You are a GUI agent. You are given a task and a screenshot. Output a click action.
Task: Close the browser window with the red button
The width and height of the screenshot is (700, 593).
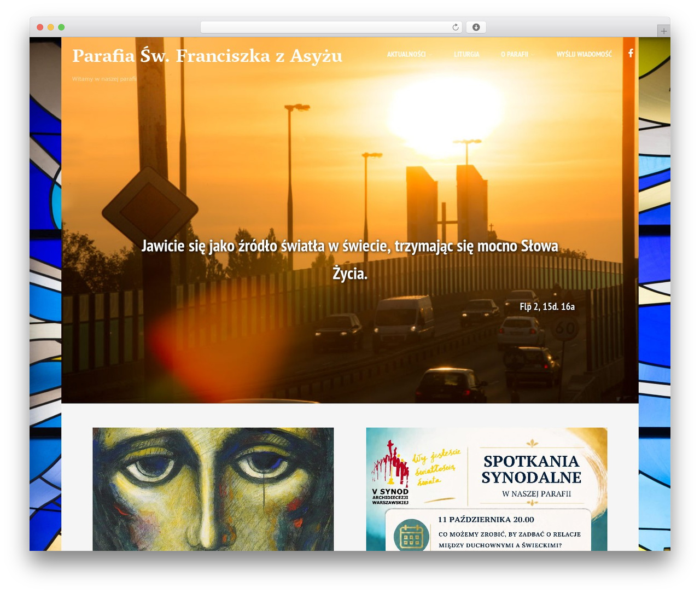point(40,27)
